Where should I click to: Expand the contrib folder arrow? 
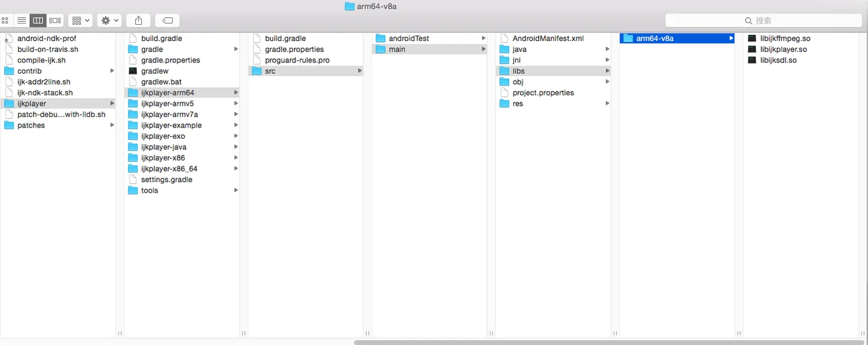(112, 71)
